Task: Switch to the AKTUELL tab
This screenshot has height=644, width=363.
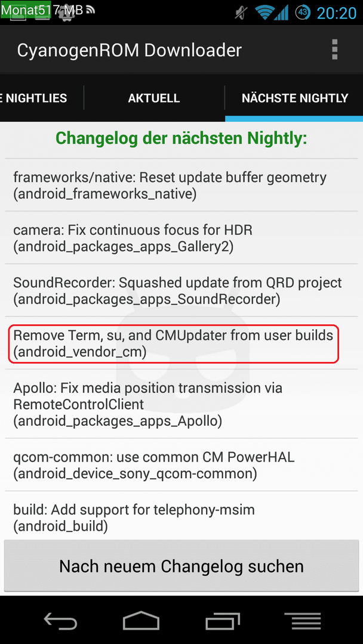Action: click(154, 98)
